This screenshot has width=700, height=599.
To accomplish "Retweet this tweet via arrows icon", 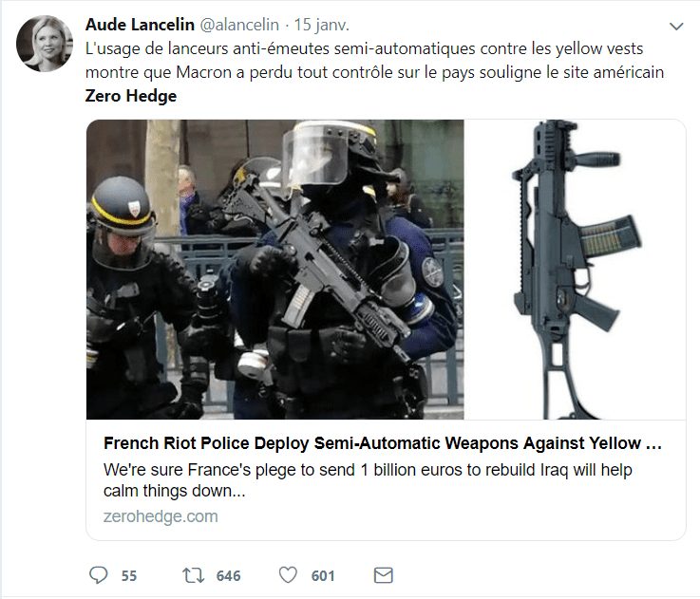I will pyautogui.click(x=194, y=575).
